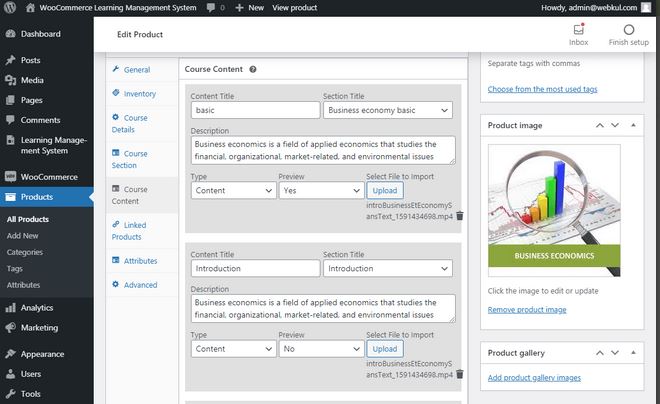
Task: Delete the Introduction content's uploaded mp4 file
Action: pos(460,374)
